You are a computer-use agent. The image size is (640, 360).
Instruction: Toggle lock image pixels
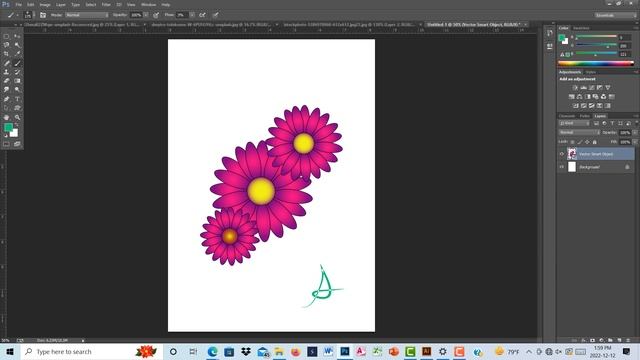[580, 142]
